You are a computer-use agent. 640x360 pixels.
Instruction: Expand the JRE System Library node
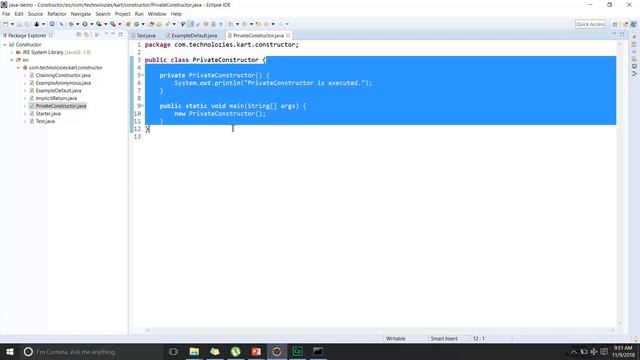[x=12, y=52]
